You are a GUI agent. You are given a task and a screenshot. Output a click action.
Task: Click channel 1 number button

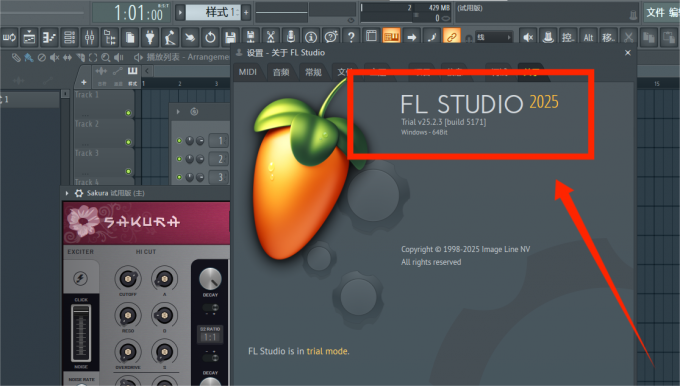218,141
